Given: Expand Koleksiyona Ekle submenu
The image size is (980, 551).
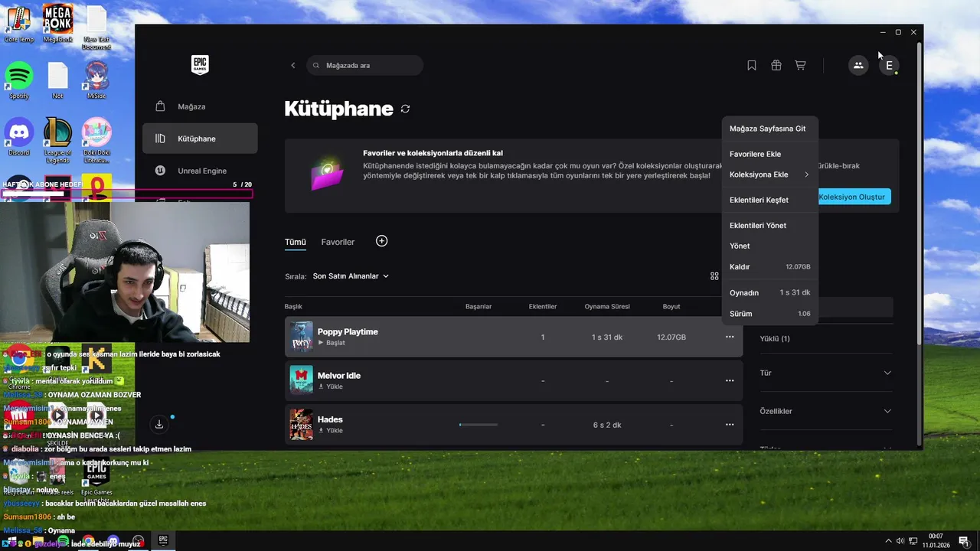Looking at the screenshot, I should [769, 174].
